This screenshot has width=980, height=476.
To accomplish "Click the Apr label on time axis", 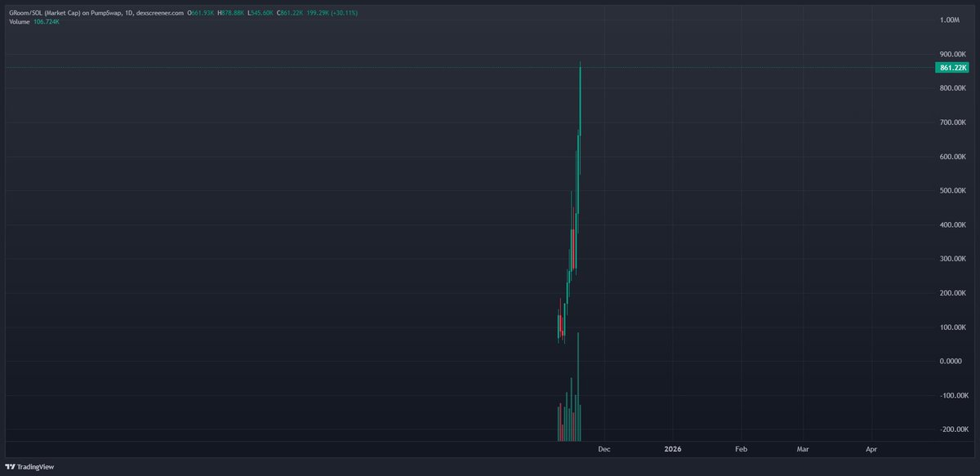I will (x=871, y=449).
